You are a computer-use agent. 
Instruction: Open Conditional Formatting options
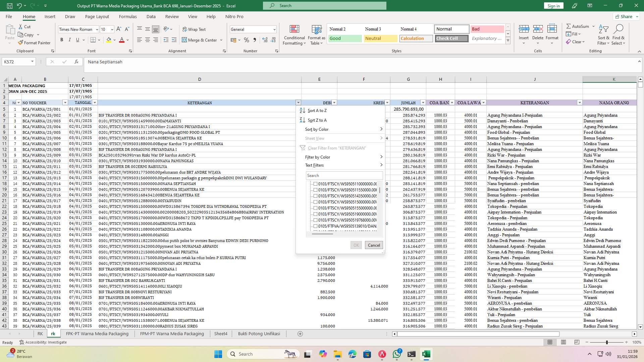(x=294, y=35)
